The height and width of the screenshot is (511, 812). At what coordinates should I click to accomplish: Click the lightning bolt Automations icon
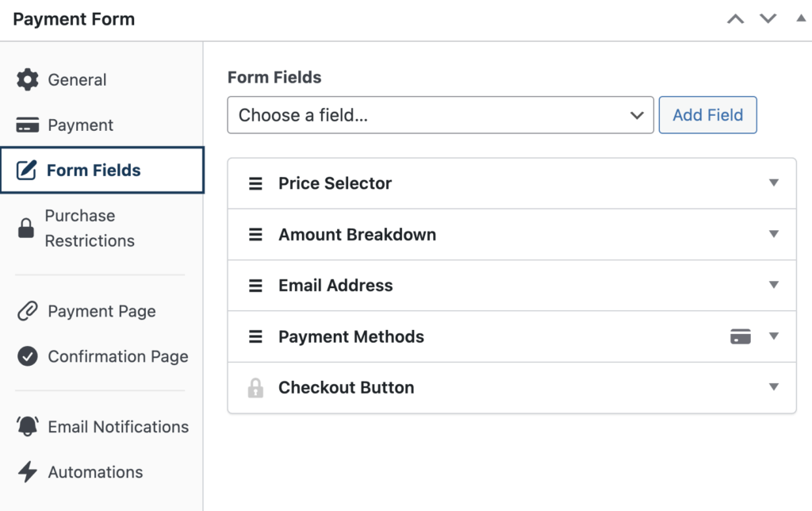(x=28, y=472)
